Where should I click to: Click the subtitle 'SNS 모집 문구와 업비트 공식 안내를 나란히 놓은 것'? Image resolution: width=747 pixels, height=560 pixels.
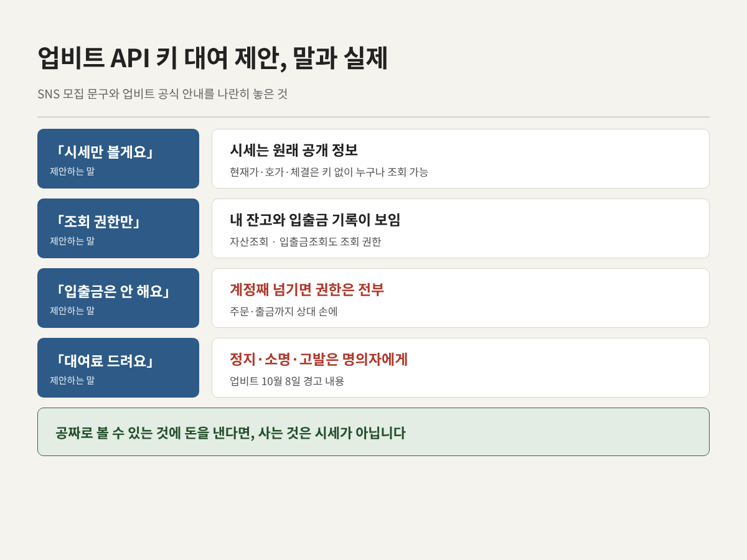coord(162,94)
